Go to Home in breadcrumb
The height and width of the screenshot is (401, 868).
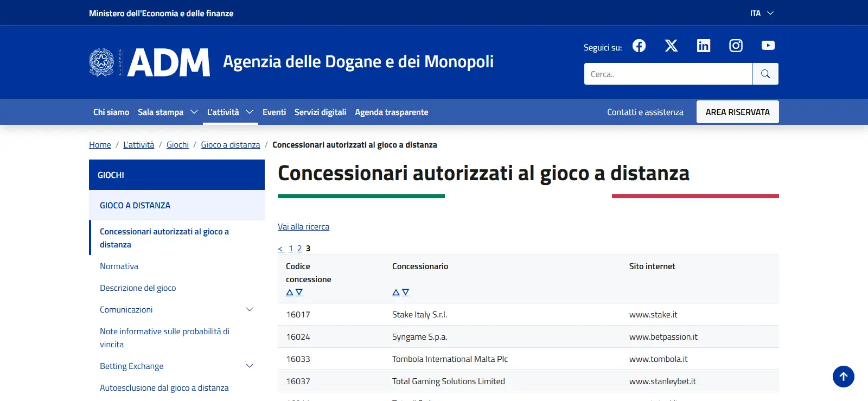(x=100, y=145)
